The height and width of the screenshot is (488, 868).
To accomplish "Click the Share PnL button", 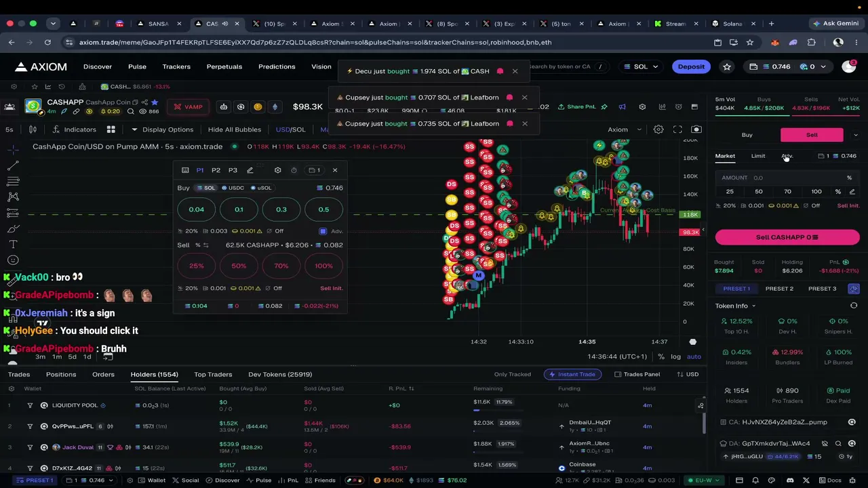I will click(x=577, y=107).
